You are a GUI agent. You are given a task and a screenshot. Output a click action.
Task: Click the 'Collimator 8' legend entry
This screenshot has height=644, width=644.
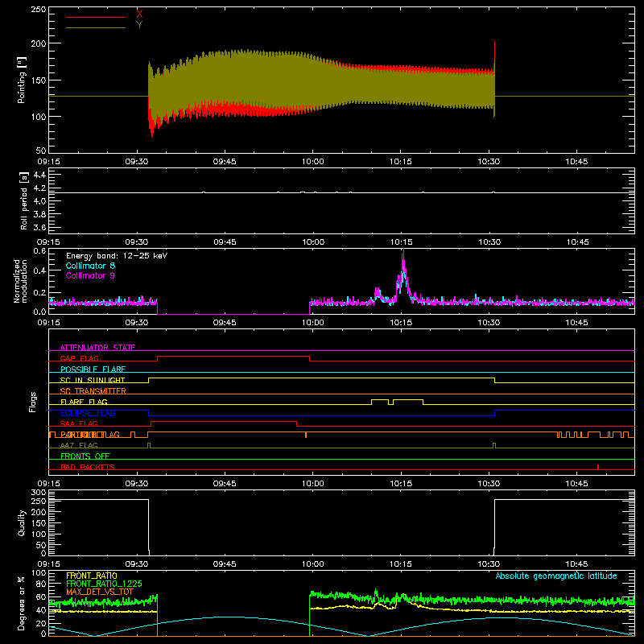pyautogui.click(x=90, y=266)
